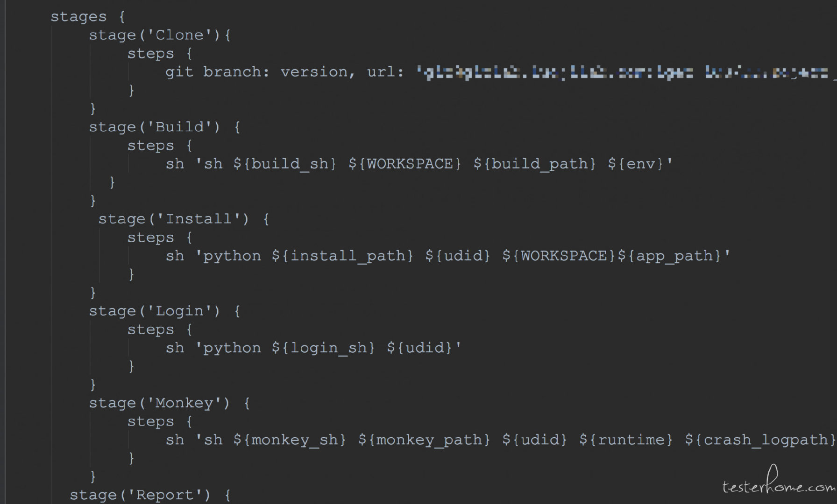The image size is (837, 504).
Task: Click the ${build_sh} variable
Action: [285, 164]
